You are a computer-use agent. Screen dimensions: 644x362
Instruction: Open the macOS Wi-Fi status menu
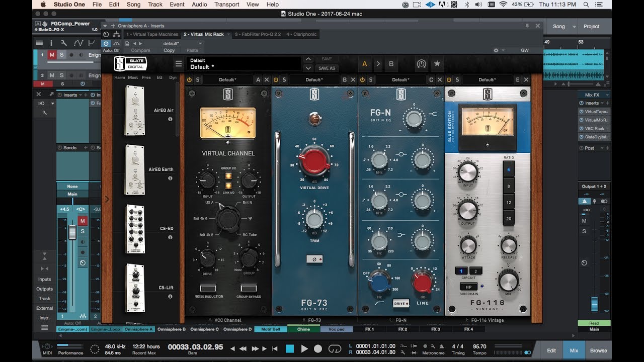click(504, 5)
